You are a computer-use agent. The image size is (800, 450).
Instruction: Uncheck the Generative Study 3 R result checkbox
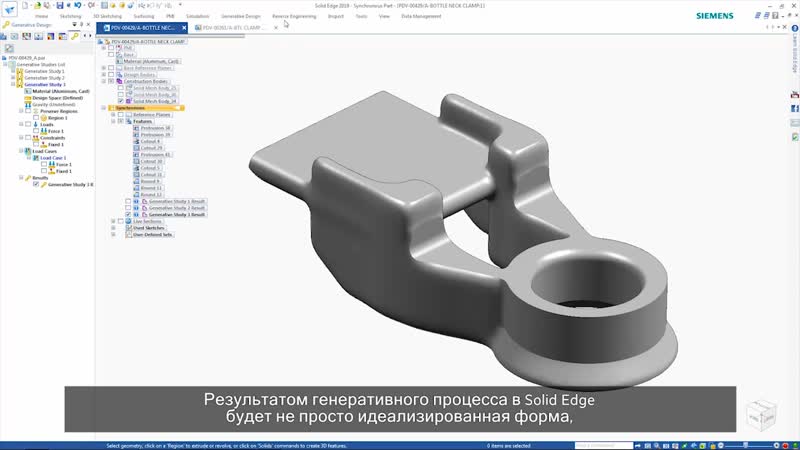pos(36,184)
